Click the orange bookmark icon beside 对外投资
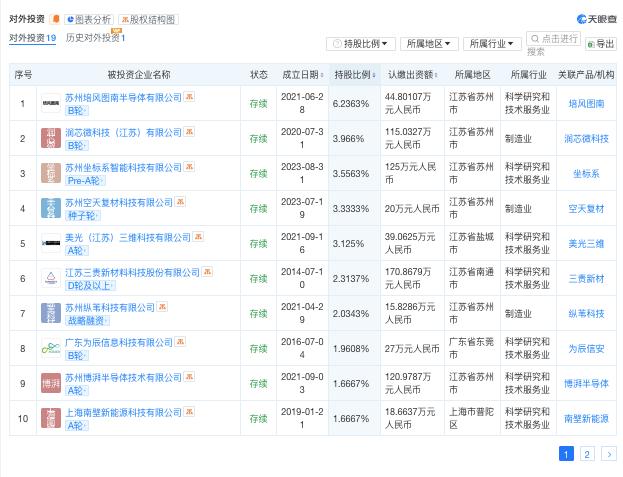 [x=56, y=19]
